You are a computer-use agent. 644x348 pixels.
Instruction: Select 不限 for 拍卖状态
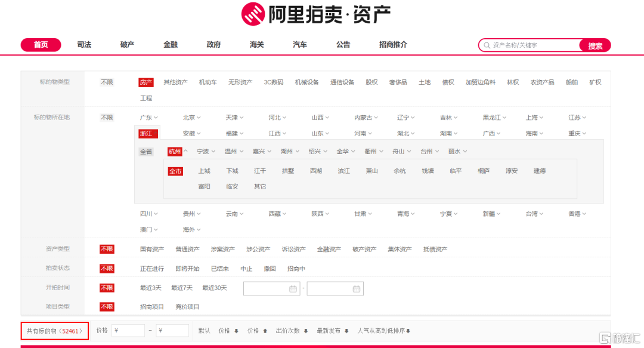pyautogui.click(x=107, y=269)
